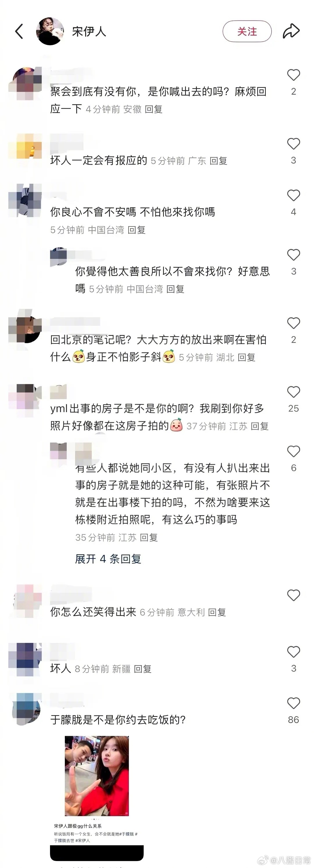Heart the 你怎么还笑得出来 comment
The image size is (314, 868).
coord(293,595)
